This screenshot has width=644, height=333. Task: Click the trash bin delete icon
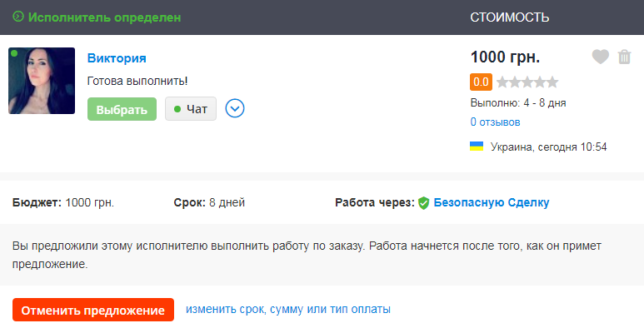(x=624, y=57)
